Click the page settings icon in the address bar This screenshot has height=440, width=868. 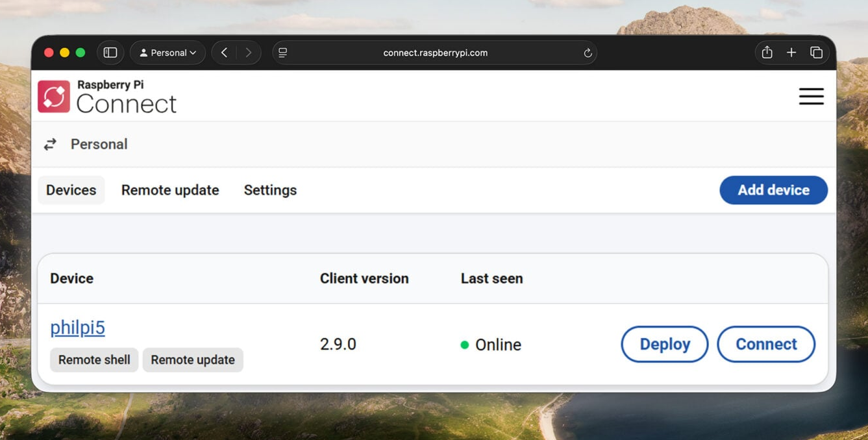283,53
